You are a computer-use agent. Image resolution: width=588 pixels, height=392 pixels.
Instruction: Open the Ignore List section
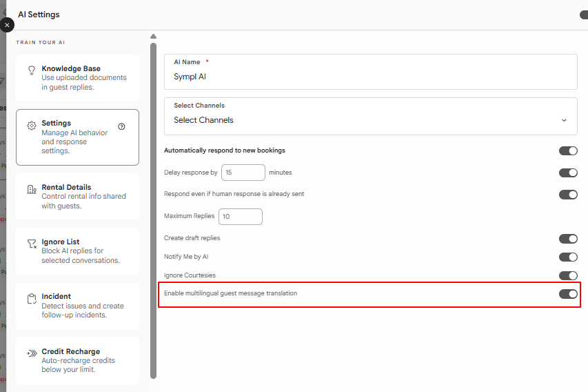point(78,251)
